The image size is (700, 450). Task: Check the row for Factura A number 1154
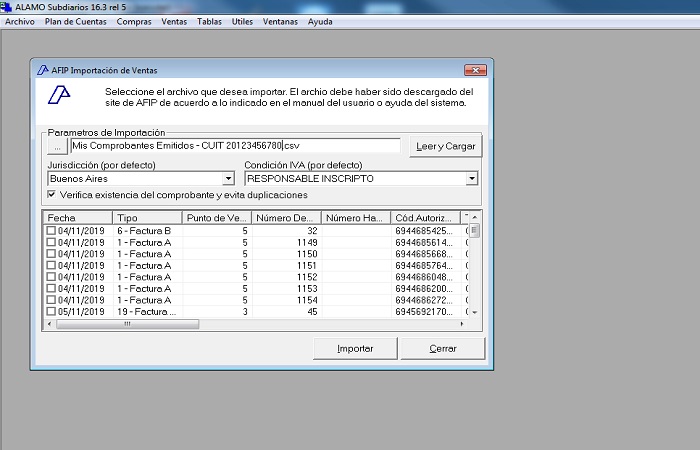coord(51,300)
